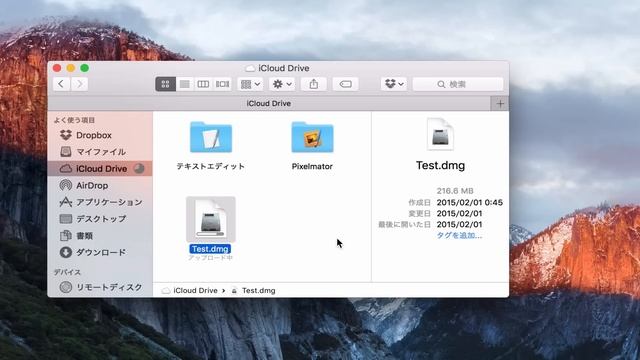Click iCloud Drive in the path bar
The image size is (640, 360).
pyautogui.click(x=190, y=291)
